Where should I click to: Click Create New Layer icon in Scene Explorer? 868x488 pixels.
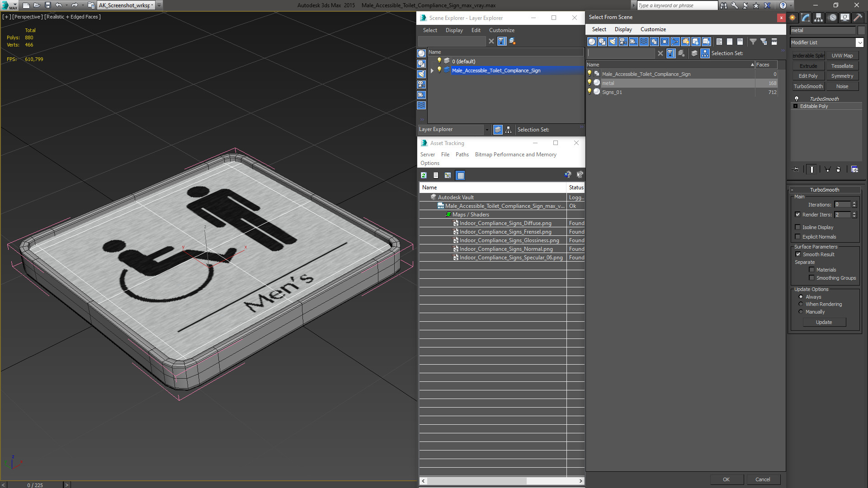(x=512, y=41)
